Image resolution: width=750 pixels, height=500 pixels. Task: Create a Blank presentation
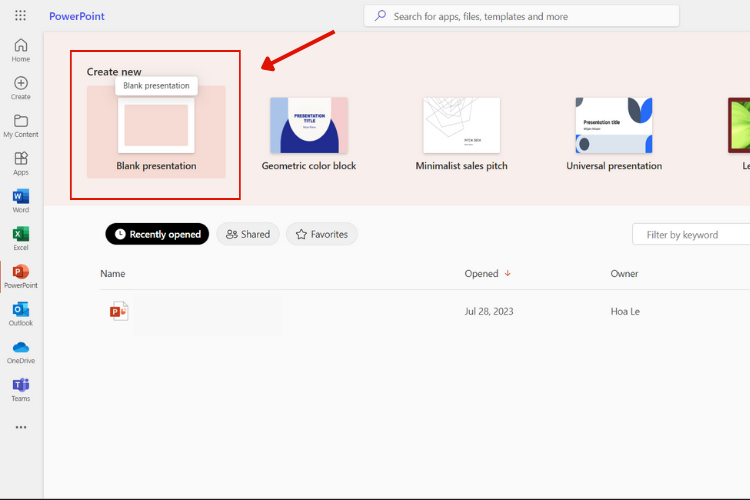click(x=156, y=132)
